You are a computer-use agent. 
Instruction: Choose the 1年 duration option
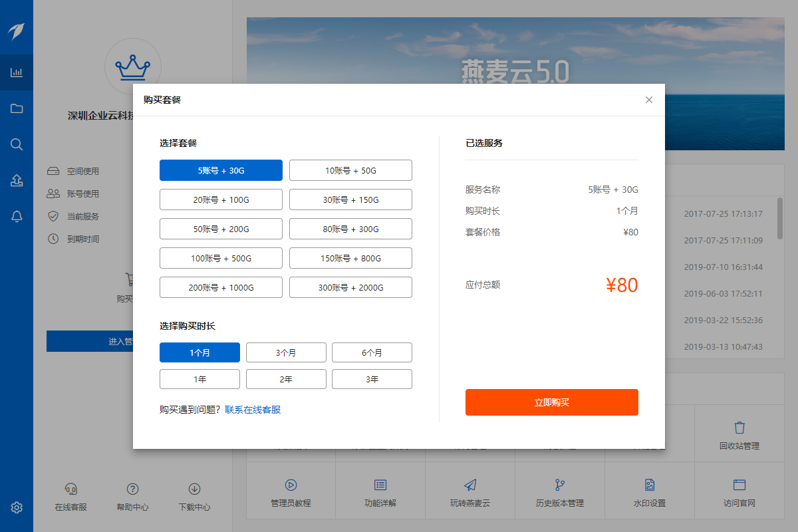(x=199, y=379)
